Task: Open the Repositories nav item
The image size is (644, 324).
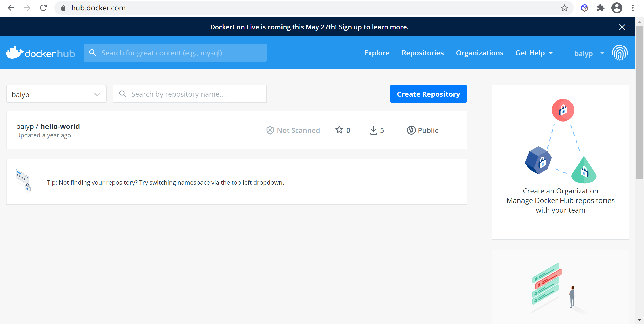Action: 423,53
